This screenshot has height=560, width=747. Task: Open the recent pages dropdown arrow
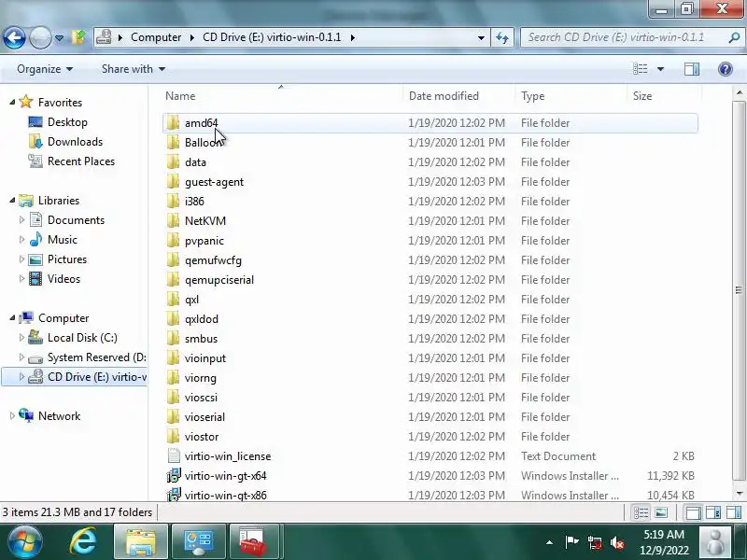[x=59, y=37]
